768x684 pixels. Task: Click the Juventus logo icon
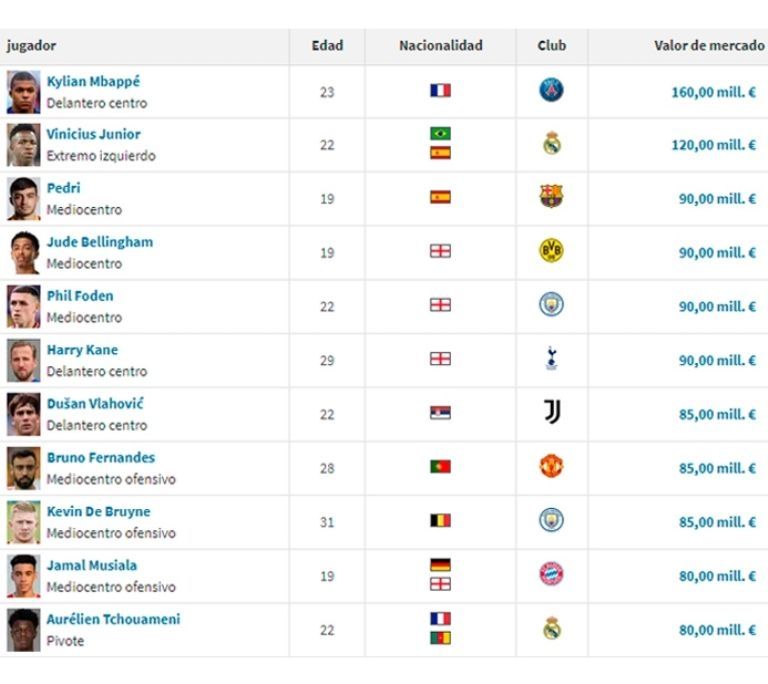tap(551, 412)
